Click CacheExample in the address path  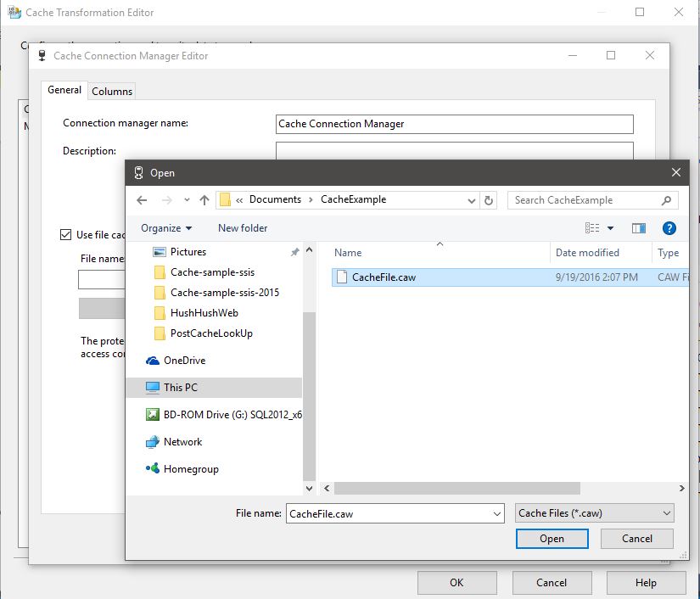pos(353,199)
